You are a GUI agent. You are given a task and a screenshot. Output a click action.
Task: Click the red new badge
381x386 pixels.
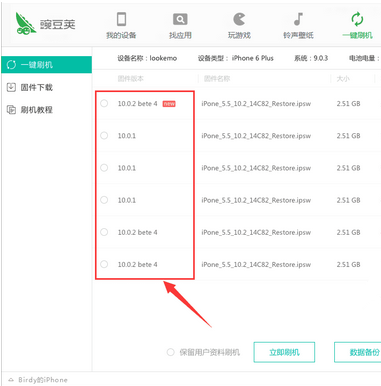(x=169, y=104)
